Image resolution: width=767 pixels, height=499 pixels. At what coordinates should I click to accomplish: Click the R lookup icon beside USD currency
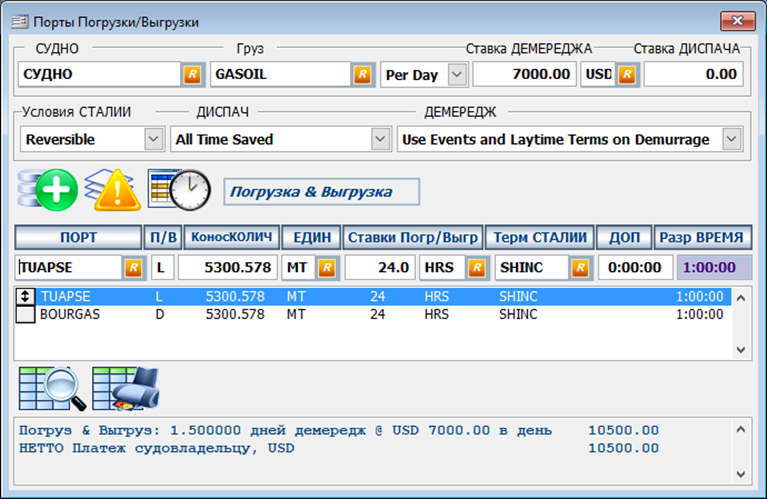click(x=627, y=74)
